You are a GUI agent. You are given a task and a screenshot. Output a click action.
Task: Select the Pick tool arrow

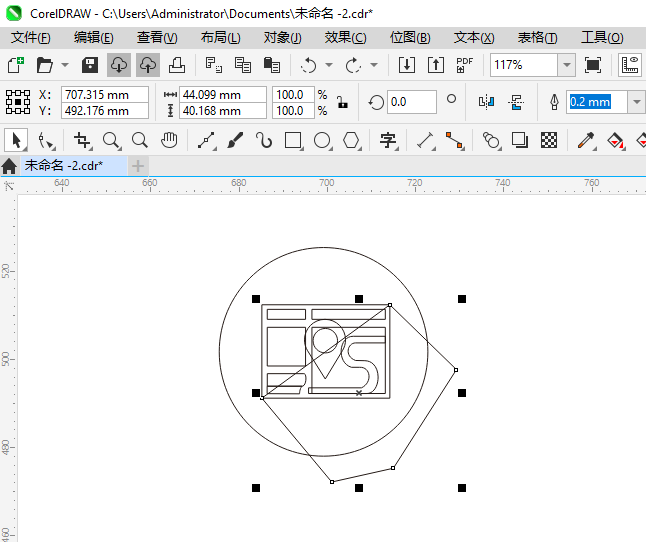[15, 140]
